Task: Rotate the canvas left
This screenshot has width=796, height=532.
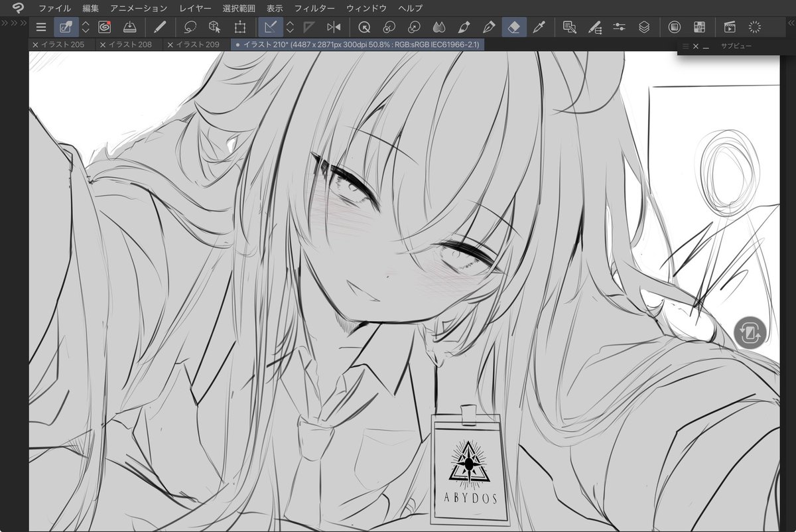Action: pyautogui.click(x=389, y=27)
